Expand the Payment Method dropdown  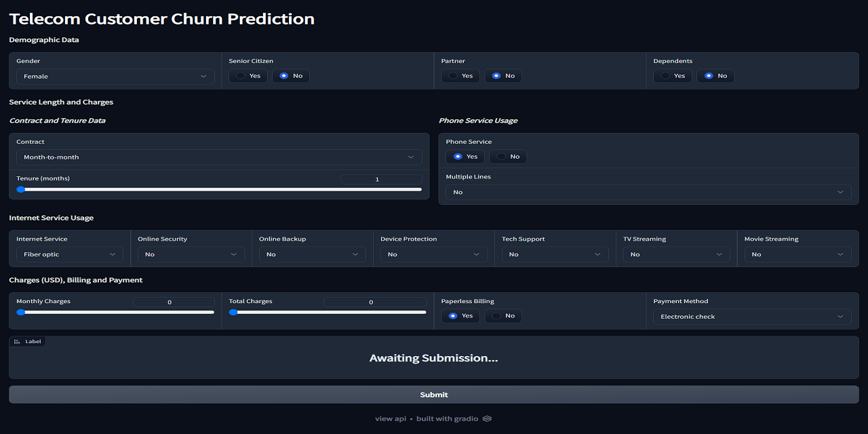coord(751,316)
